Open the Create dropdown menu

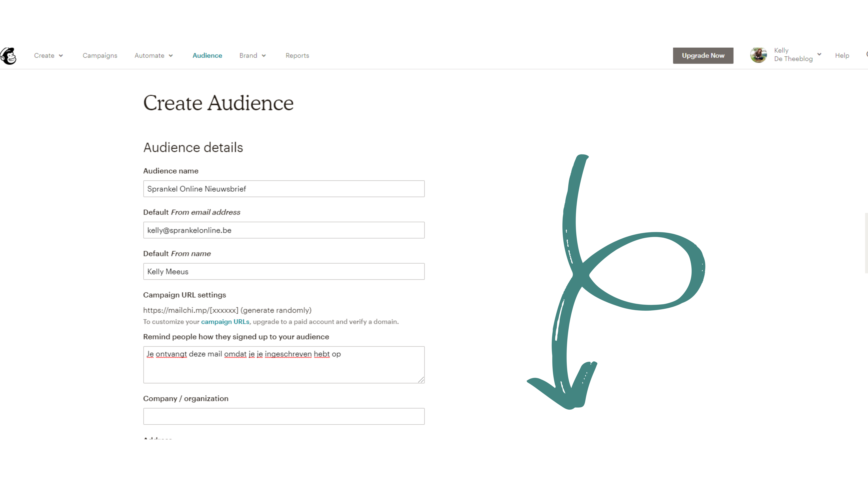[x=48, y=56]
